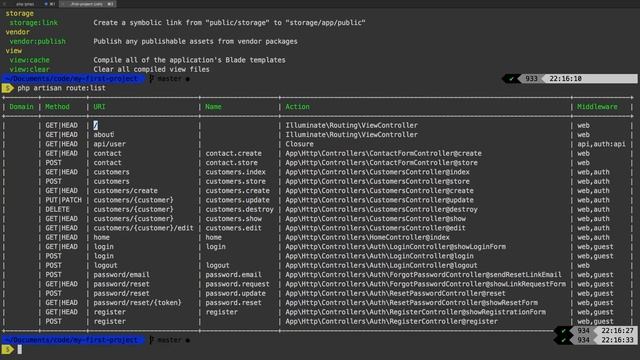Click the 22:16:33 timestamp
640x360 pixels.
tap(617, 340)
